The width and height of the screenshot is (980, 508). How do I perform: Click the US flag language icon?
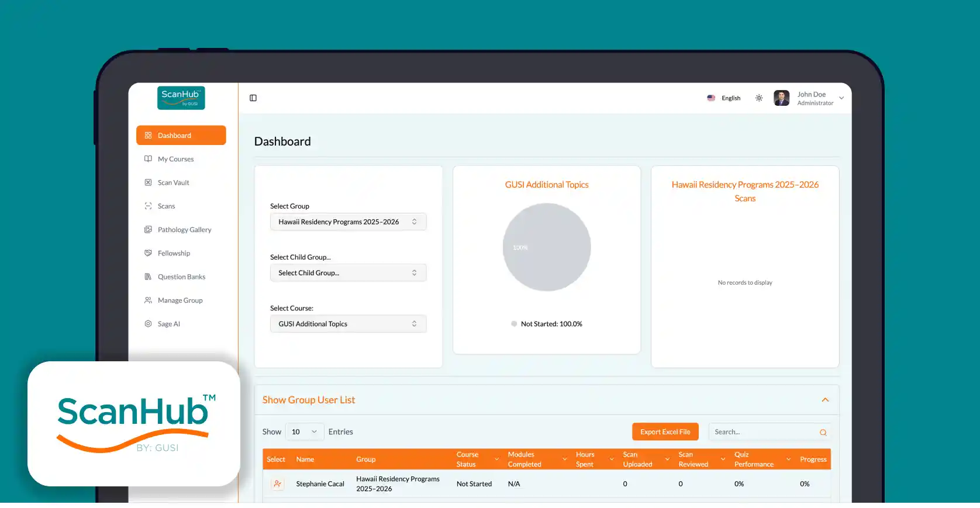711,98
